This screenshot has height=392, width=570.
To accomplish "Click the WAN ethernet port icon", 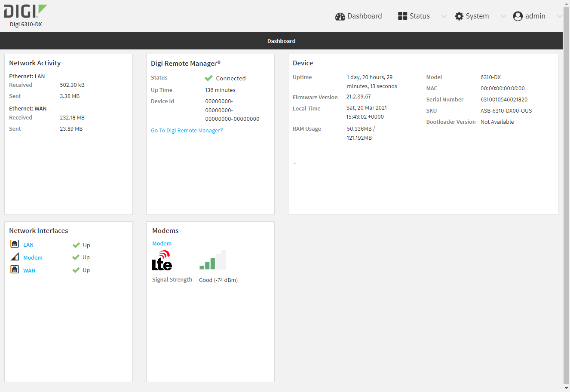I will tap(15, 269).
